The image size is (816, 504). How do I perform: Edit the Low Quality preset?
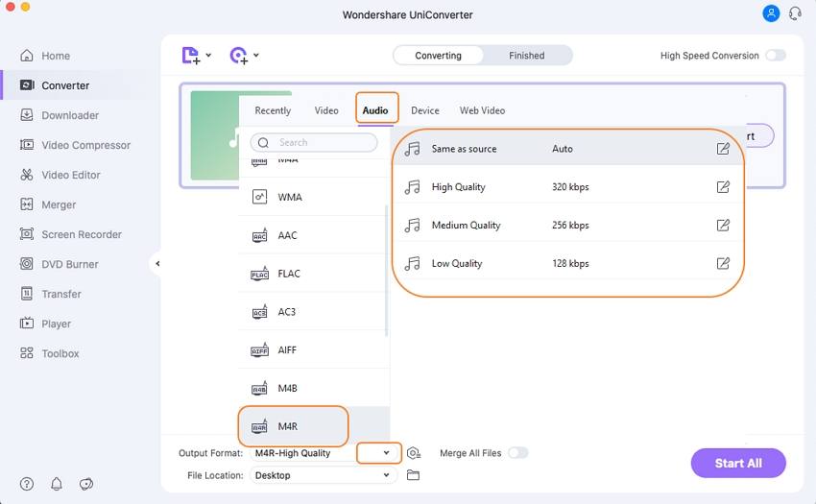point(723,263)
